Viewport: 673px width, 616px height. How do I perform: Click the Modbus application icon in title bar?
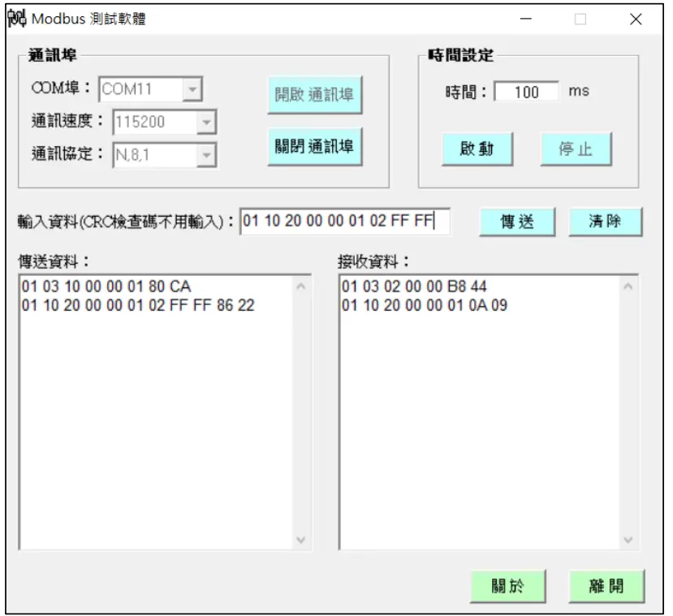tap(16, 18)
